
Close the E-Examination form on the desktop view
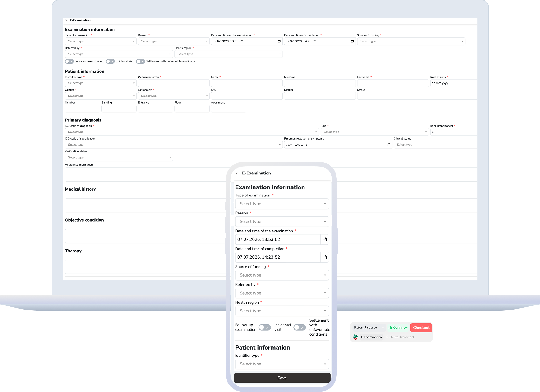click(66, 20)
